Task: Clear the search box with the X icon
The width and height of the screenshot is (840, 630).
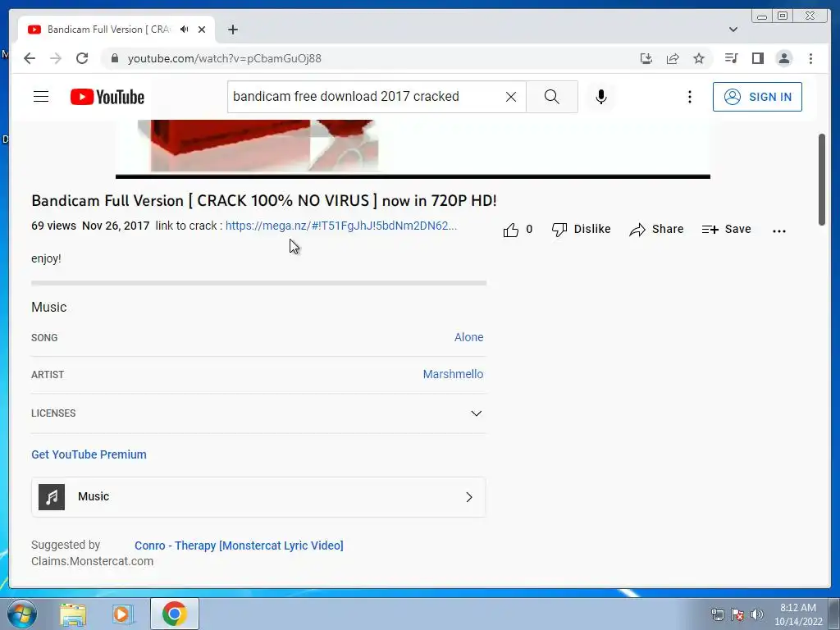Action: (x=511, y=97)
